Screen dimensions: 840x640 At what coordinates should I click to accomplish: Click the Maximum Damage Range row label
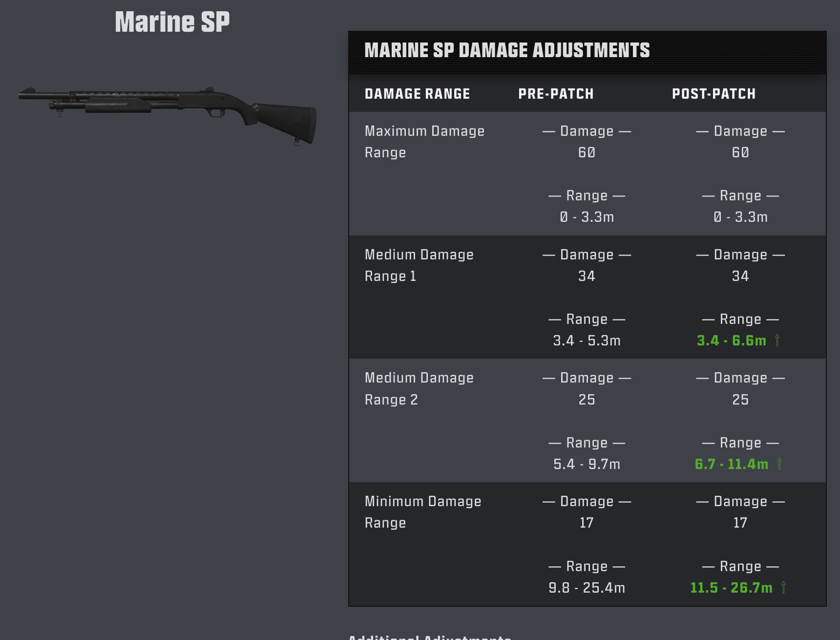click(x=424, y=142)
